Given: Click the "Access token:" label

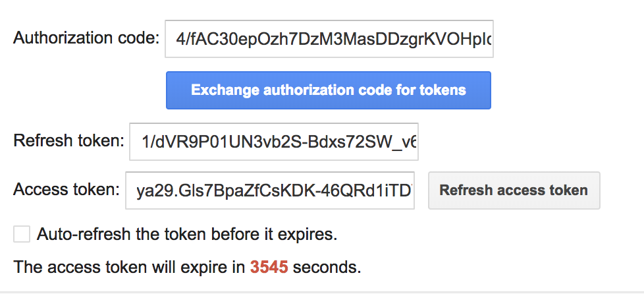Looking at the screenshot, I should (x=67, y=190).
